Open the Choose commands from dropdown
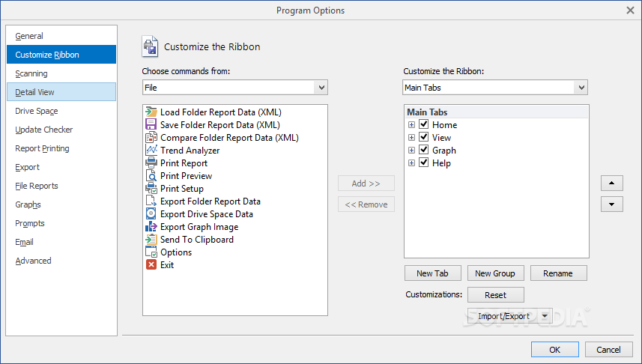The image size is (642, 364). (321, 87)
